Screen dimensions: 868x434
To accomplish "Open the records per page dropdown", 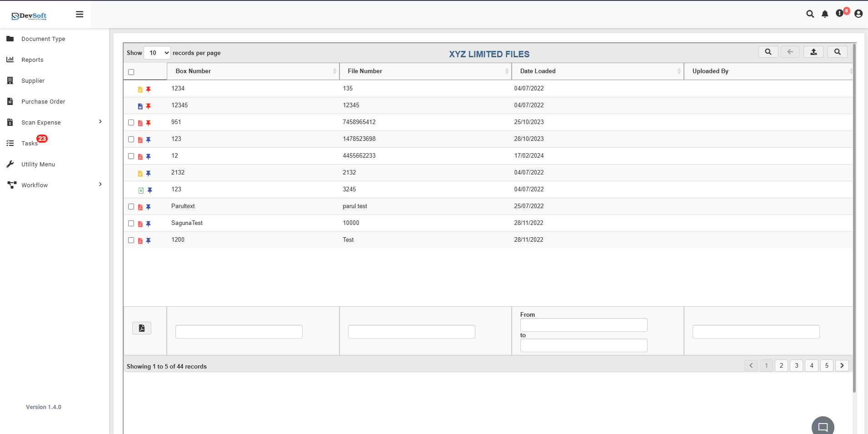I will pos(157,53).
